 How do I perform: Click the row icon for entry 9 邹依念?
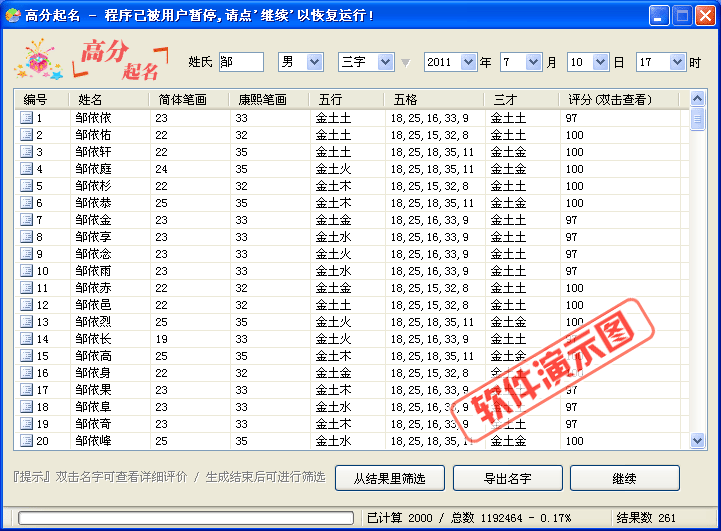27,254
